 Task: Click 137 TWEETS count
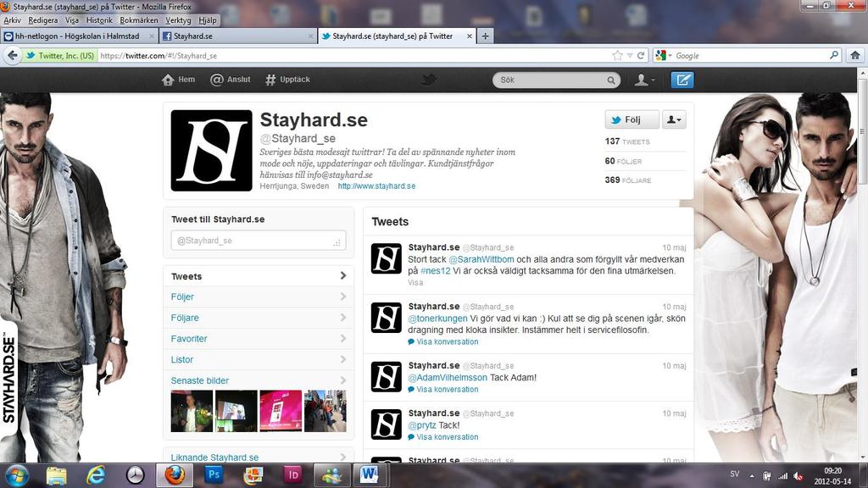[x=627, y=141]
